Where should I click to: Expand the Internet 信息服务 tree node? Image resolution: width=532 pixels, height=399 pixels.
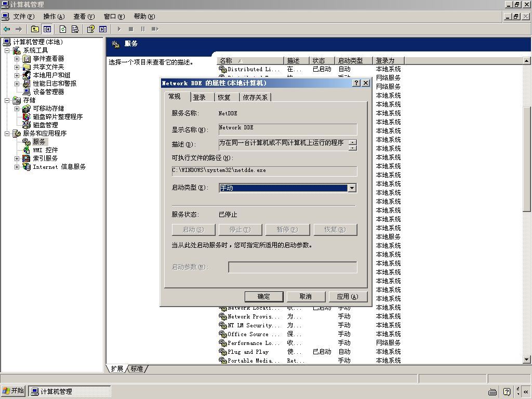click(17, 167)
